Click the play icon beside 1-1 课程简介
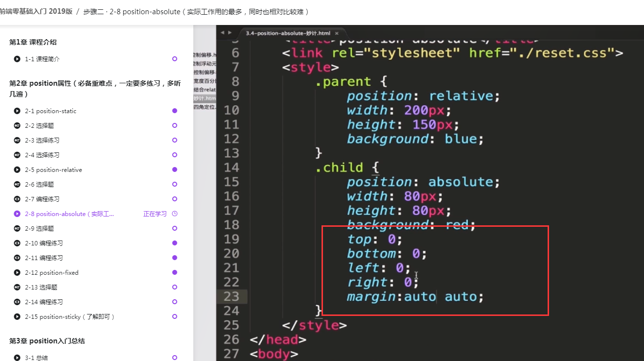The height and width of the screenshot is (361, 644). 17,59
